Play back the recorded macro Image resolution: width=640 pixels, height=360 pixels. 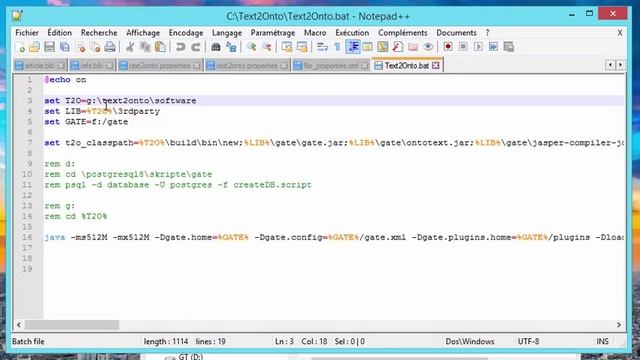click(x=478, y=47)
